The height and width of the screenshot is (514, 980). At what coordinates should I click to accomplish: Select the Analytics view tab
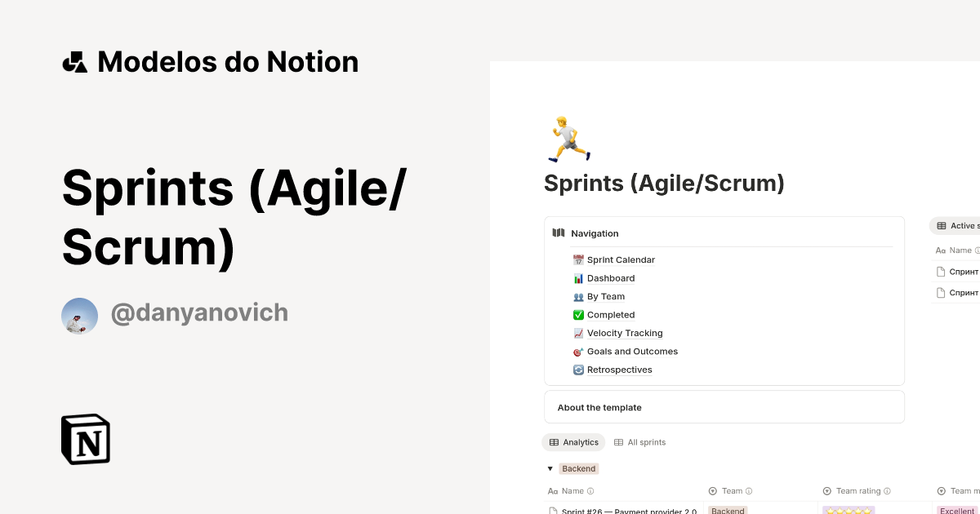pyautogui.click(x=573, y=442)
